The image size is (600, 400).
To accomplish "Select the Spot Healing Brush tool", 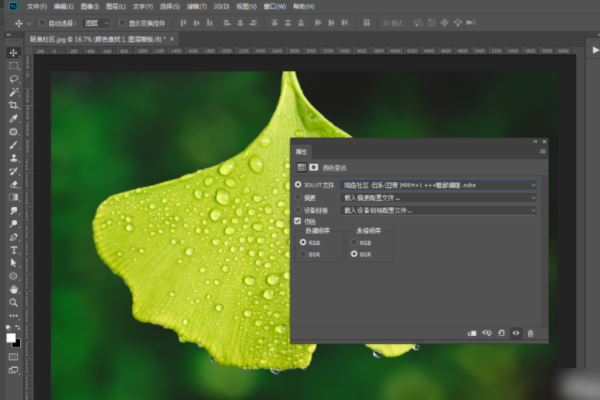I will pyautogui.click(x=14, y=132).
